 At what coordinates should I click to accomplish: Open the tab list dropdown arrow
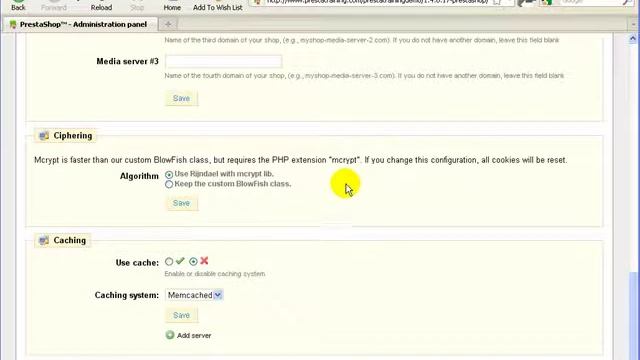634,24
